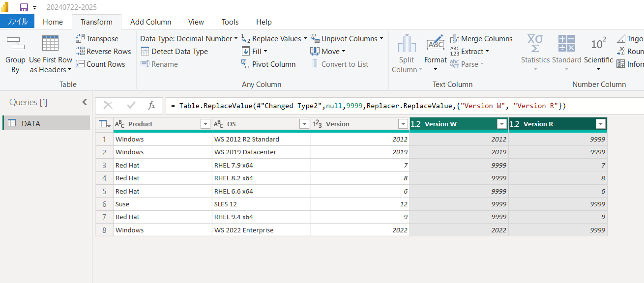Select cell WS 2022 Enterprise
This screenshot has width=644, height=283.
262,230
